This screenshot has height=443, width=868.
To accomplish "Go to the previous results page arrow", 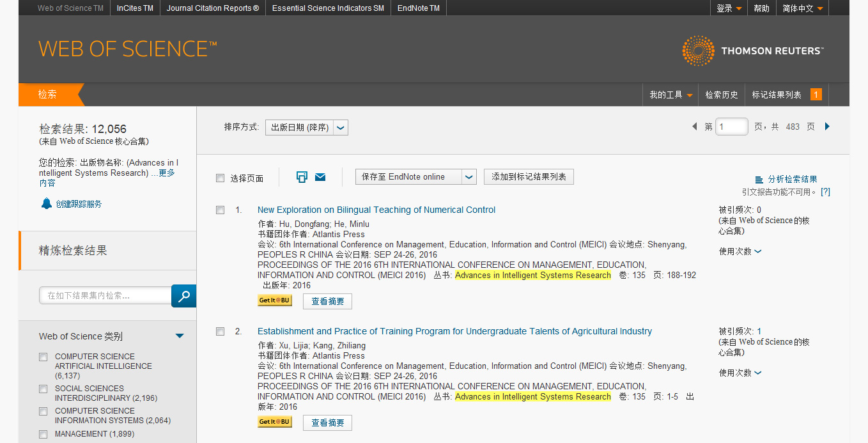I will pyautogui.click(x=695, y=127).
